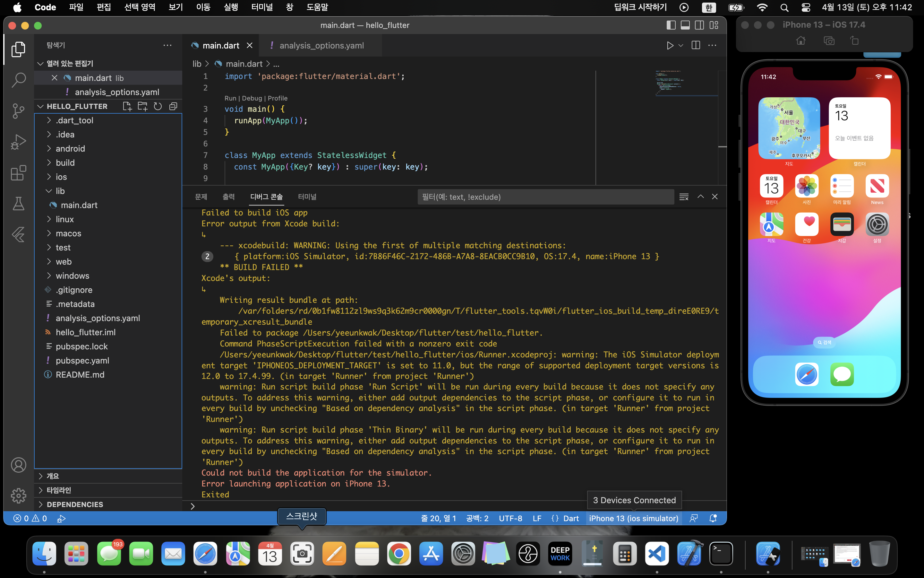This screenshot has width=924, height=578.
Task: Close the main.dart editor tab
Action: (250, 46)
